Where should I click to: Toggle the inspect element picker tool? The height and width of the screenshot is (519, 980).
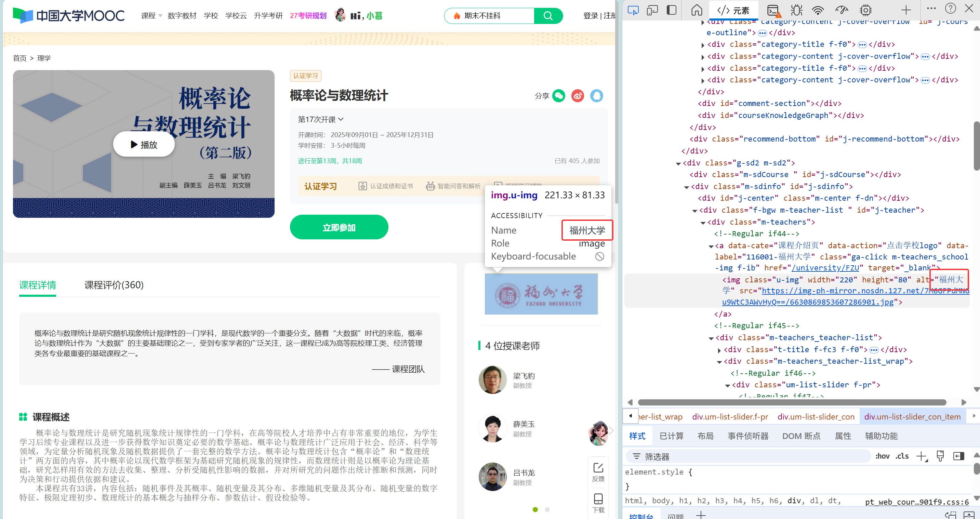[633, 10]
